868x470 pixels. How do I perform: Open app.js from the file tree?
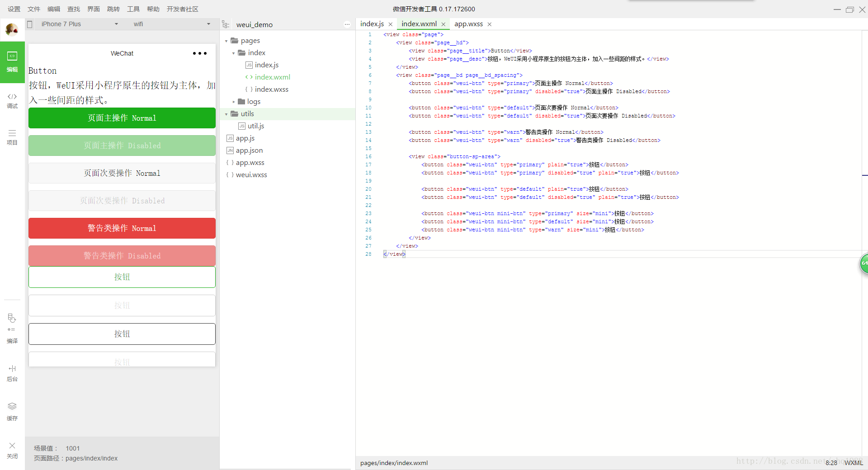pos(245,138)
